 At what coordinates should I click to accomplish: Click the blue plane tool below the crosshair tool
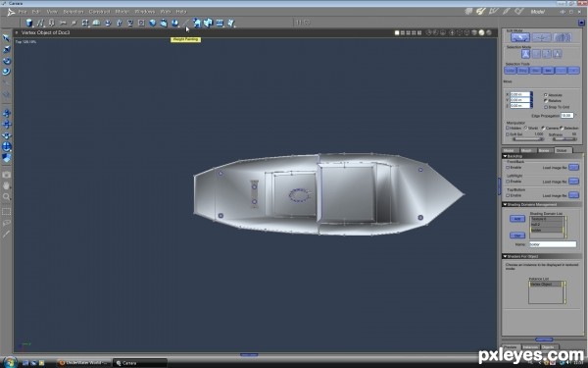pyautogui.click(x=7, y=158)
